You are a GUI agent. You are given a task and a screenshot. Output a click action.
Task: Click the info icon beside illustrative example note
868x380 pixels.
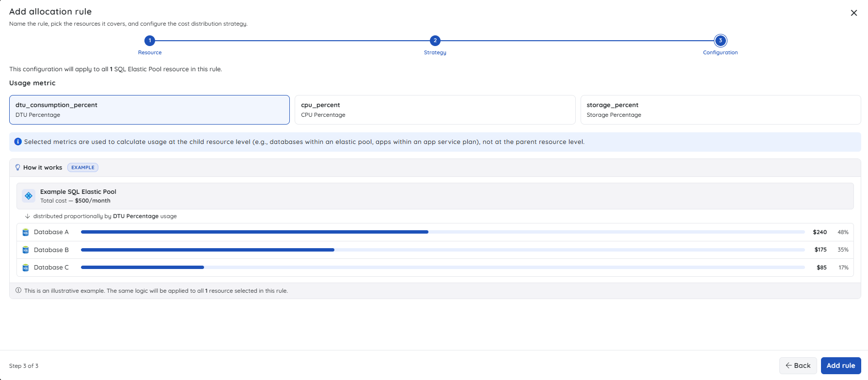click(x=18, y=290)
